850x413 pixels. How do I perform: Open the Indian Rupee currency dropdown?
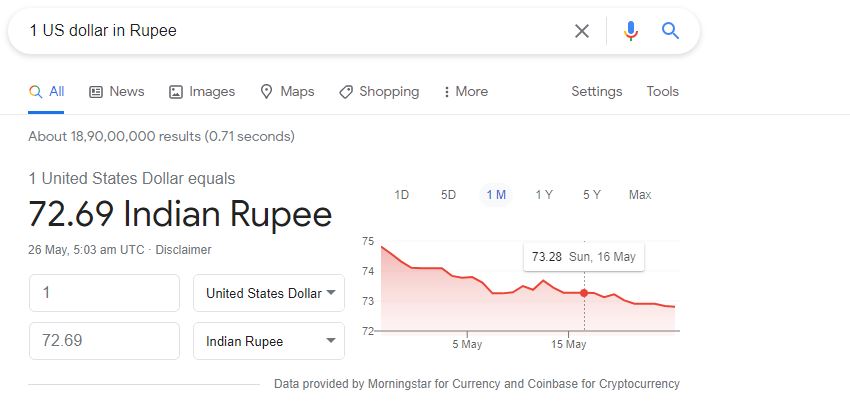tap(269, 341)
